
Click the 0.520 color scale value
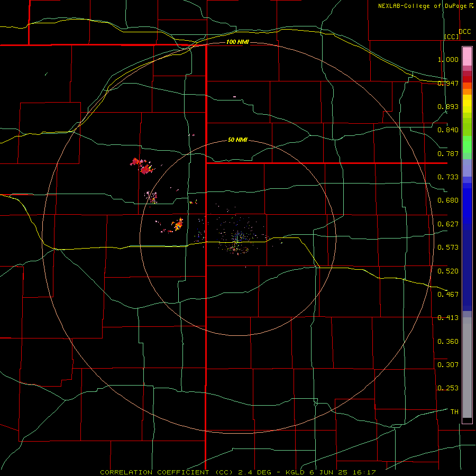(448, 271)
